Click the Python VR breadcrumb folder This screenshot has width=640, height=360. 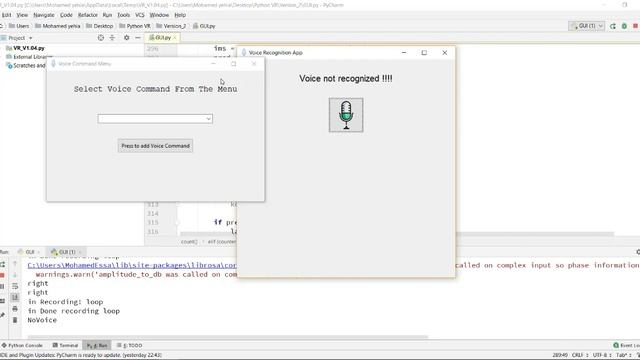135,26
